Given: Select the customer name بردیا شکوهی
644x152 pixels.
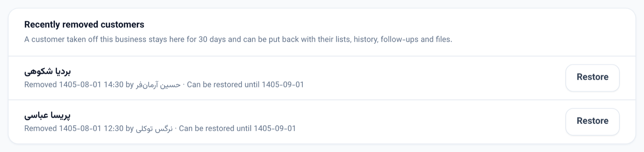Looking at the screenshot, I should click(x=48, y=72).
